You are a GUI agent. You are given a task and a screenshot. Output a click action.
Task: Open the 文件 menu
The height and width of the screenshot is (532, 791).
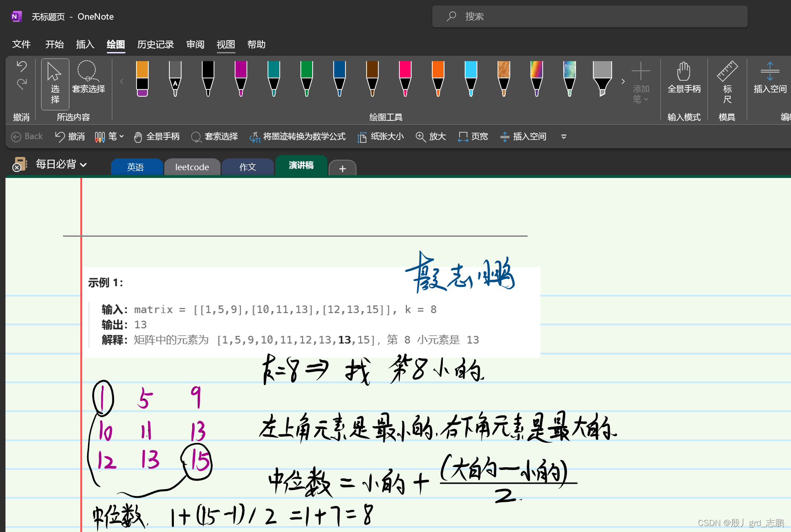pyautogui.click(x=21, y=44)
